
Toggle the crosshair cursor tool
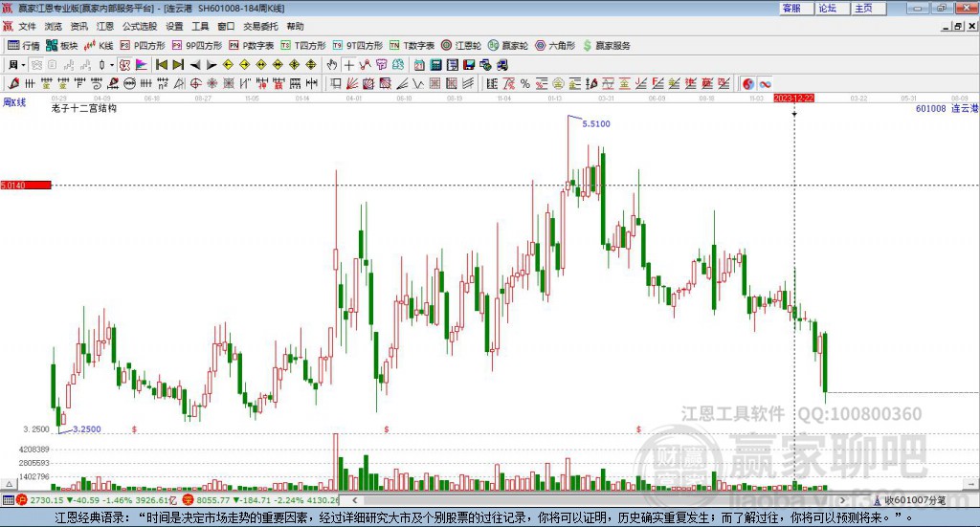click(348, 65)
